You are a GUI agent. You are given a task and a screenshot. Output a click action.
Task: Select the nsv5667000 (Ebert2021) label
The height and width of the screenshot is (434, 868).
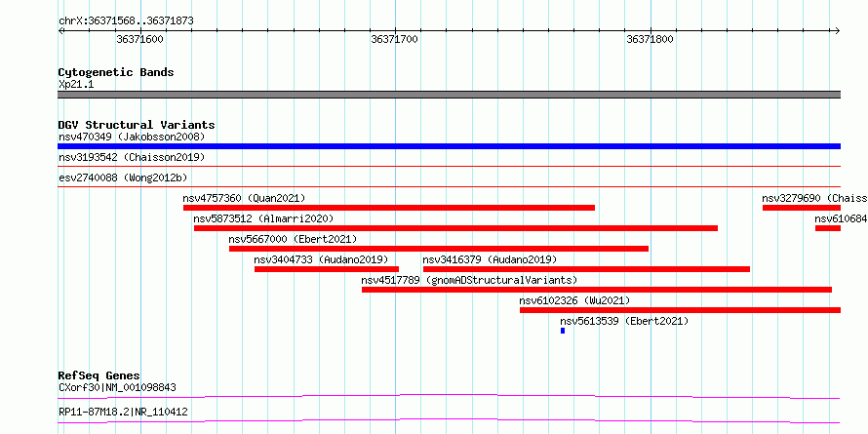coord(293,239)
